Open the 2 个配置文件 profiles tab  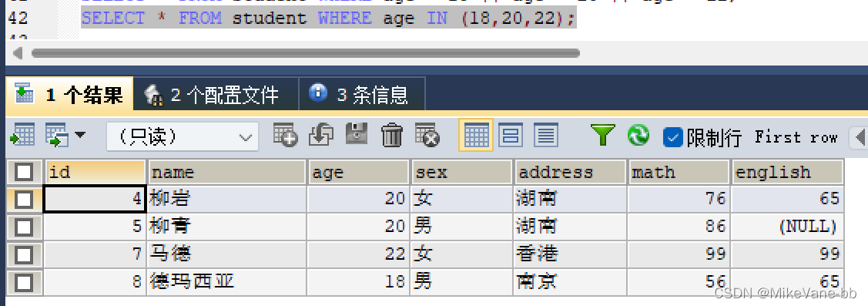(x=216, y=95)
